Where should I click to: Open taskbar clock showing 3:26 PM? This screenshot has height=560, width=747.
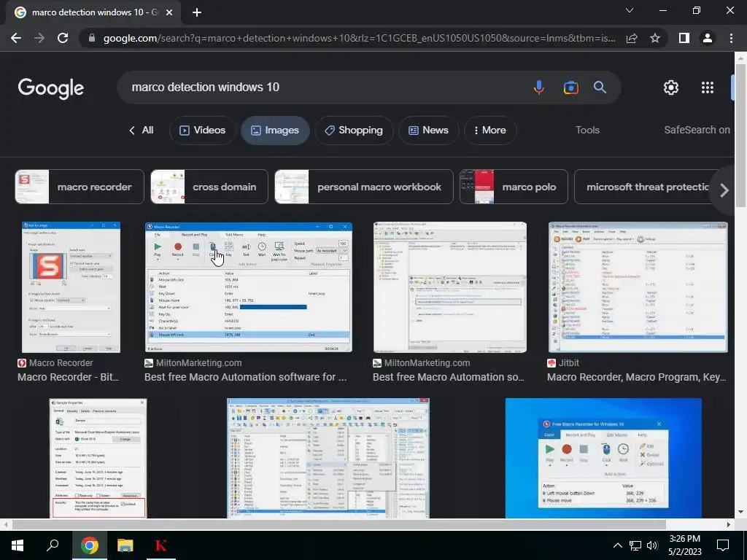[684, 545]
